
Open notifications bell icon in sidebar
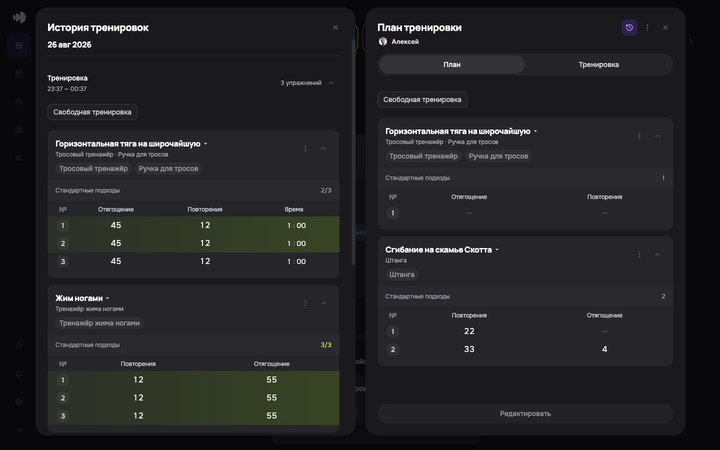(x=19, y=374)
